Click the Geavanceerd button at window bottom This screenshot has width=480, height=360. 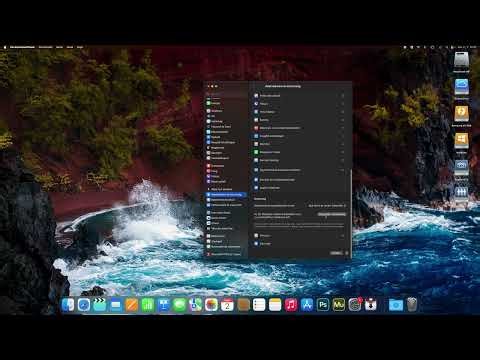[336, 253]
